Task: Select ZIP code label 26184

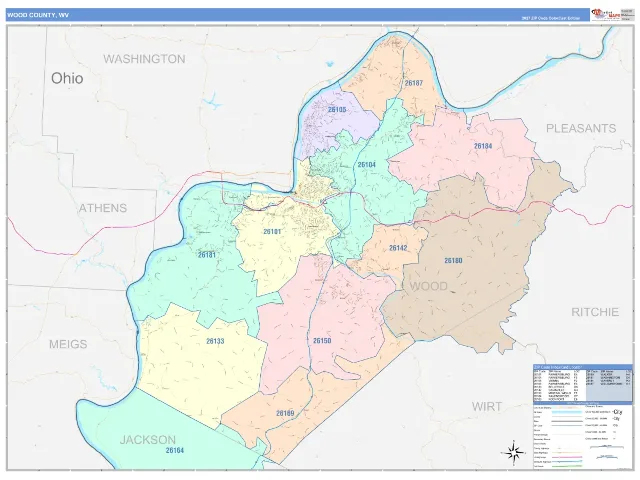Action: 483,146
